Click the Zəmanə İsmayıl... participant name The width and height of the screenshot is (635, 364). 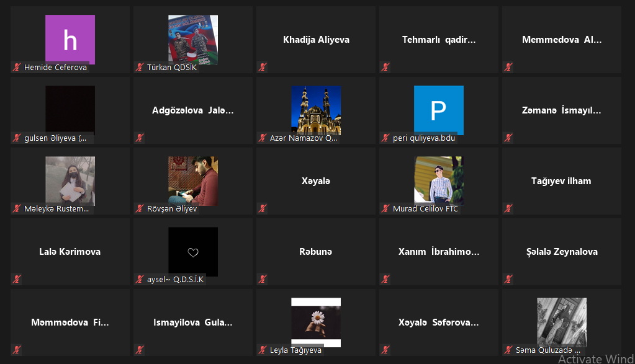point(561,110)
